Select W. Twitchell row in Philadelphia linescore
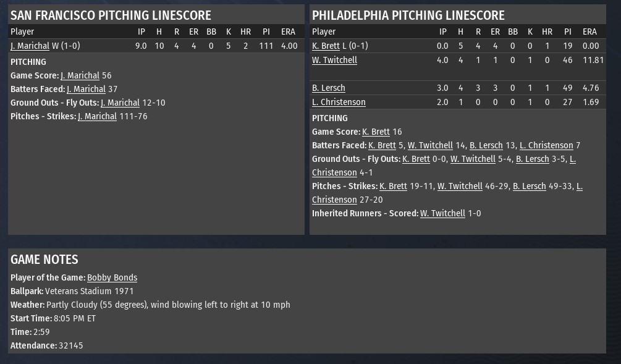 click(x=334, y=60)
